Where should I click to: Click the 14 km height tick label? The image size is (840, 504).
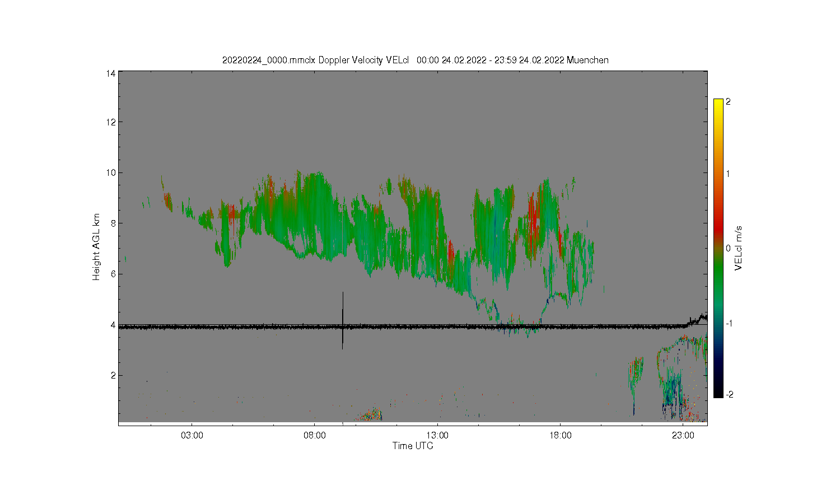point(111,73)
